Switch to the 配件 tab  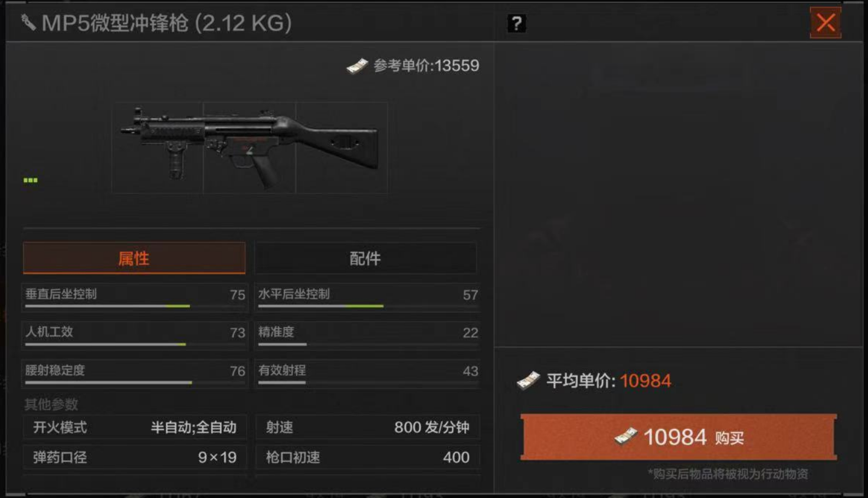pos(365,258)
